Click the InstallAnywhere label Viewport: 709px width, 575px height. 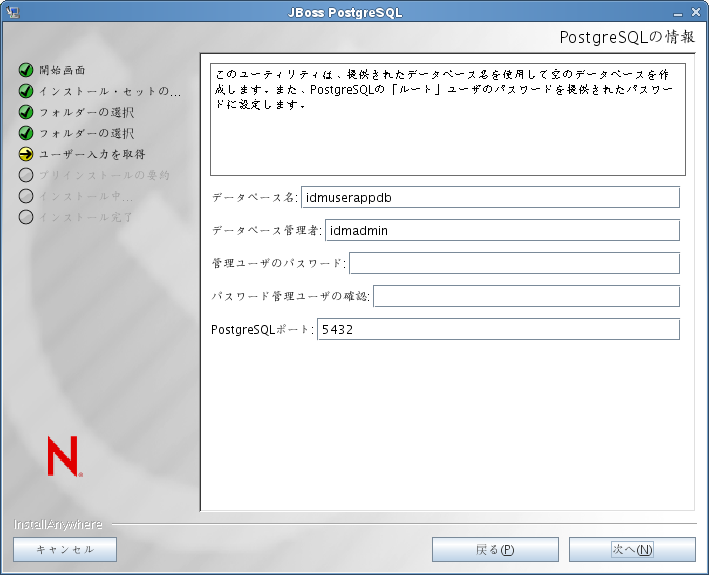click(58, 524)
